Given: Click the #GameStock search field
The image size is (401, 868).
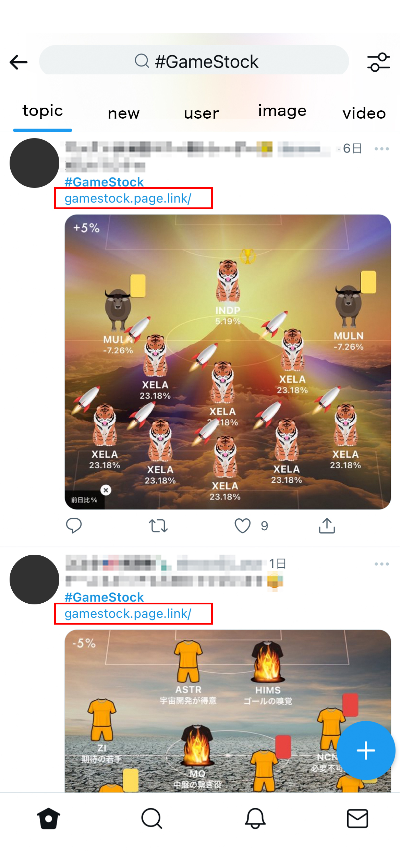Looking at the screenshot, I should [x=194, y=61].
